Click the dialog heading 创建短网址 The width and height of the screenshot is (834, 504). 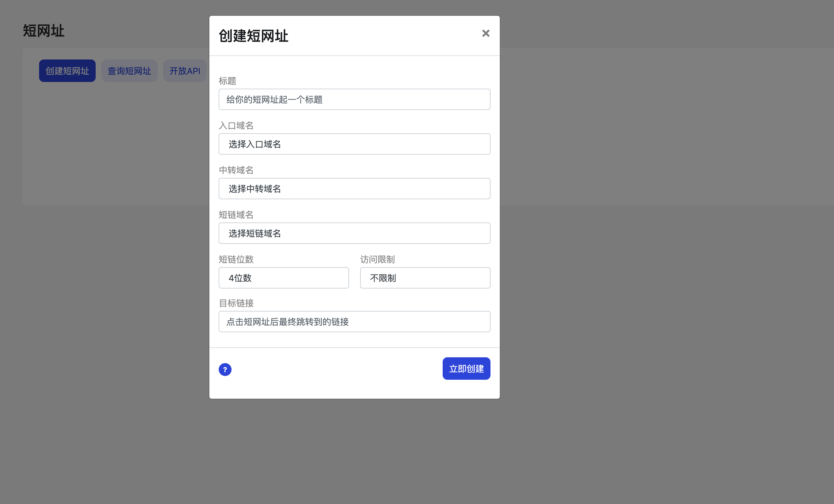(x=253, y=36)
